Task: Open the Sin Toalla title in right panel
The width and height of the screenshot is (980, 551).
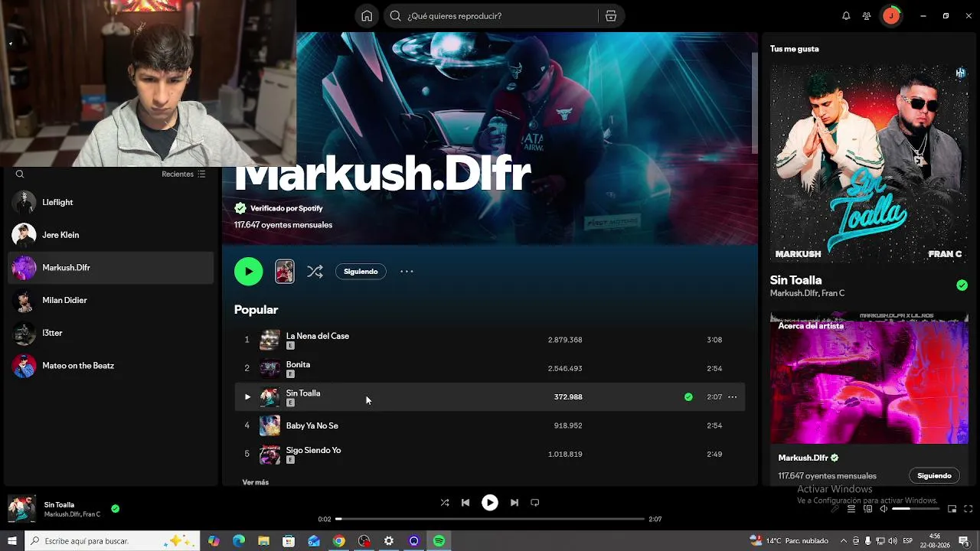Action: pos(795,280)
